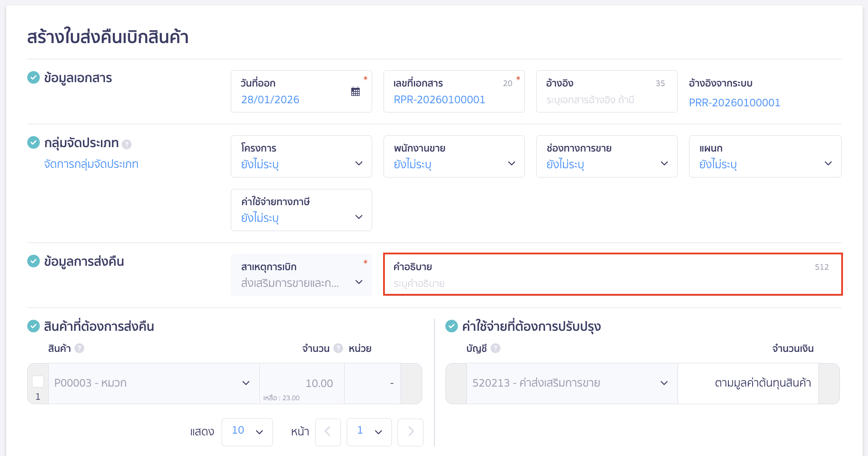Tick the checkbox for product row 1
Image resolution: width=868 pixels, height=456 pixels.
coord(38,381)
